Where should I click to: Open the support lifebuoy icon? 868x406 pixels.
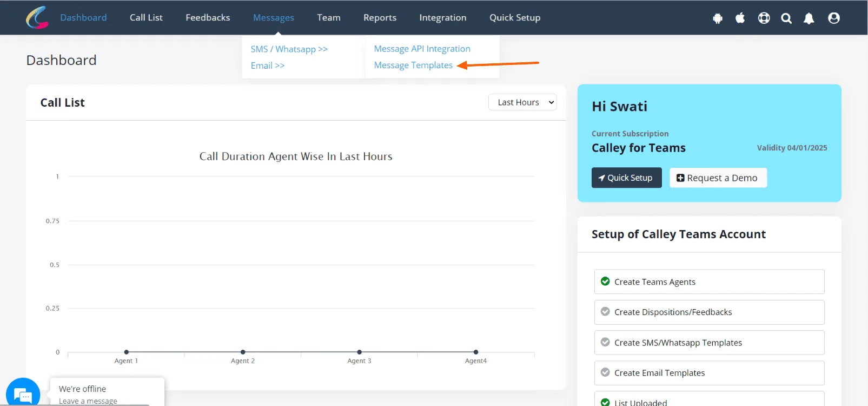(x=764, y=18)
